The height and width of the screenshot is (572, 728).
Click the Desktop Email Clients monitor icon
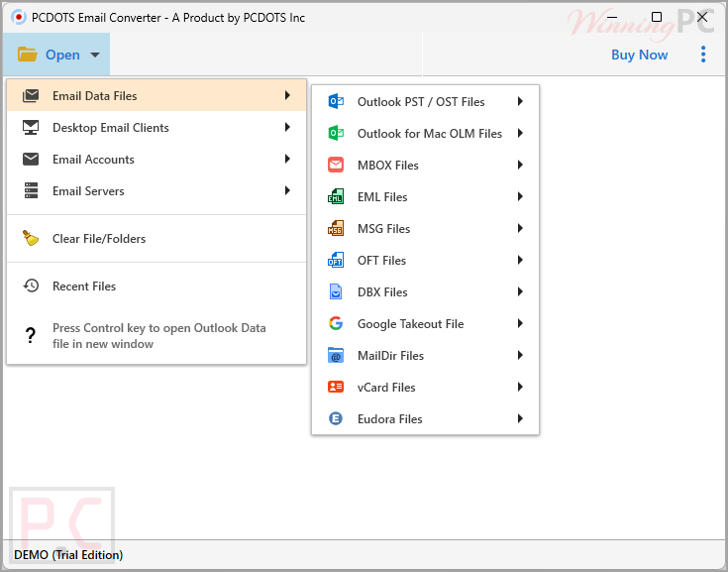point(31,127)
